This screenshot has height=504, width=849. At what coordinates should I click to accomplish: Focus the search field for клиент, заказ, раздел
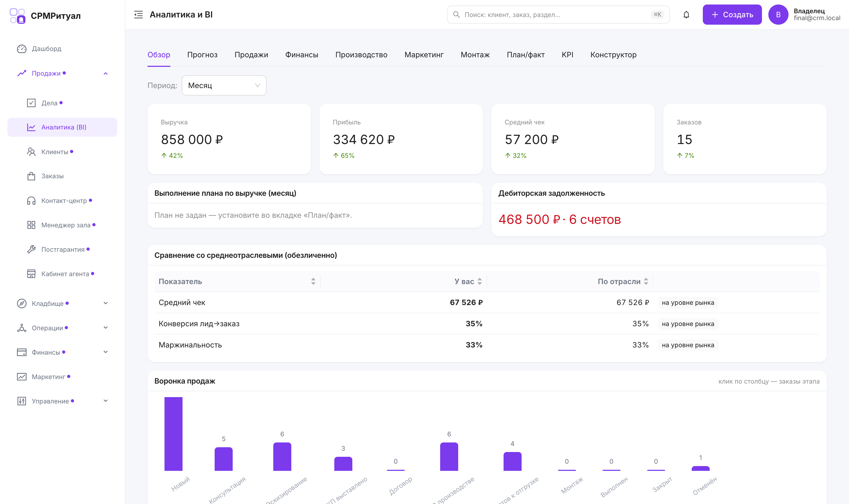tap(558, 15)
